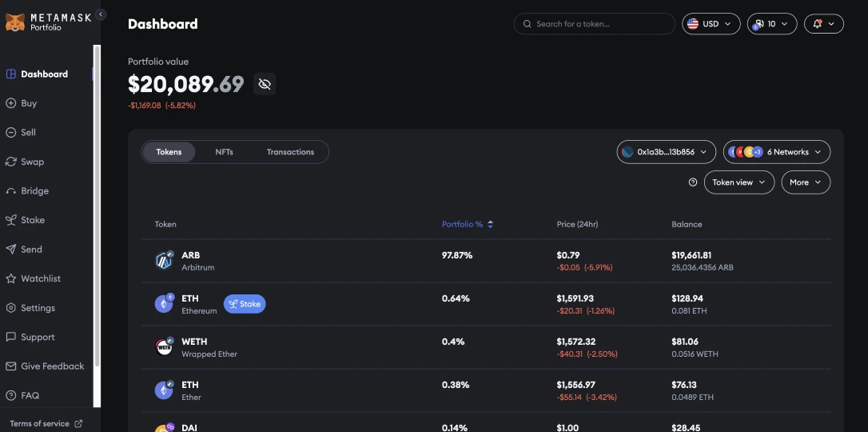Click the Settings gear icon
The image size is (868, 432).
(x=10, y=308)
